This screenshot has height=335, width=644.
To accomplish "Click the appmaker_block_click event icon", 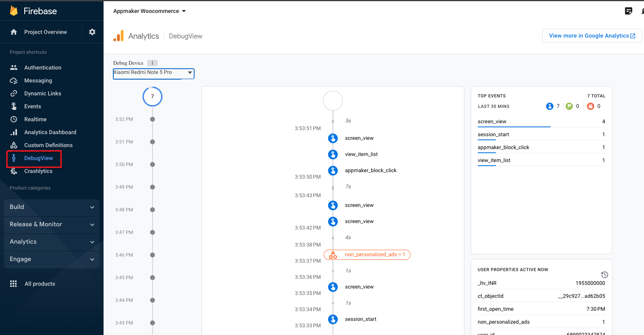I will point(333,171).
